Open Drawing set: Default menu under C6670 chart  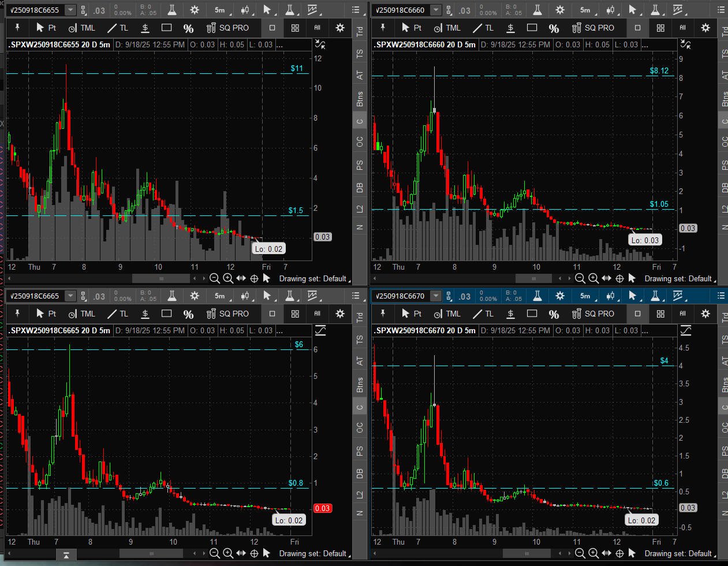click(678, 553)
